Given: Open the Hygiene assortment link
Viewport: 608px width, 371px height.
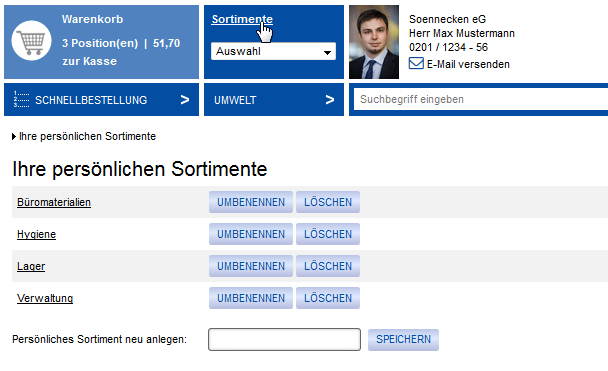Looking at the screenshot, I should coord(36,234).
